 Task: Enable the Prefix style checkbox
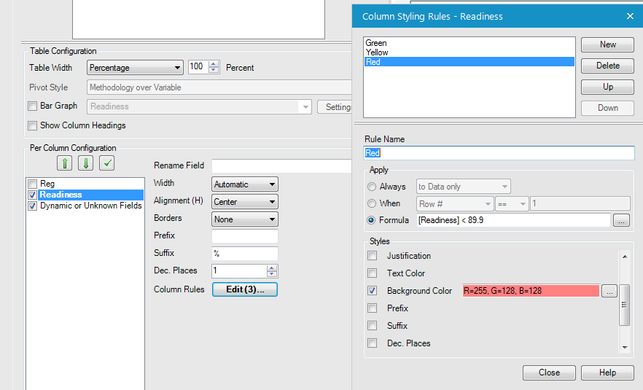pos(372,308)
